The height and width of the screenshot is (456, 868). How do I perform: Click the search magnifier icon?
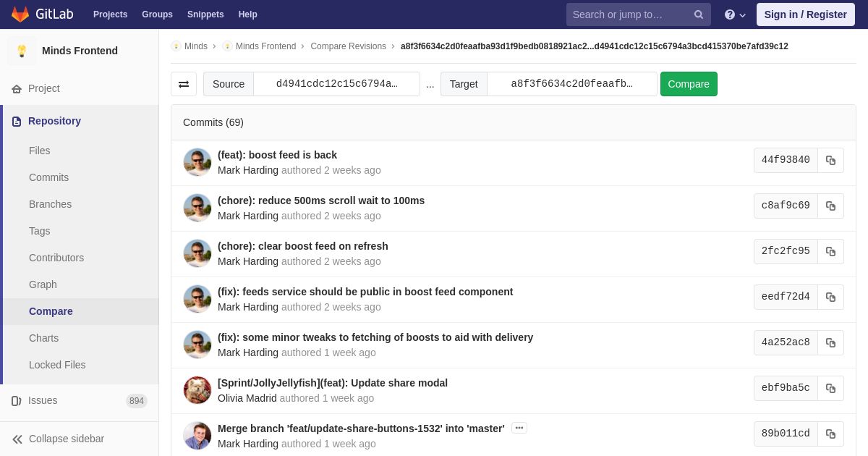point(698,14)
